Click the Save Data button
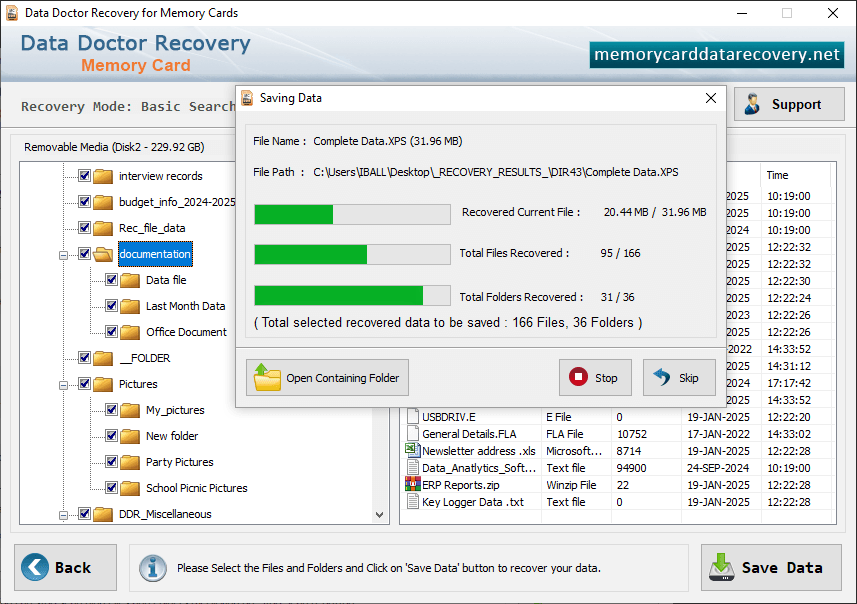The width and height of the screenshot is (857, 604). click(771, 567)
